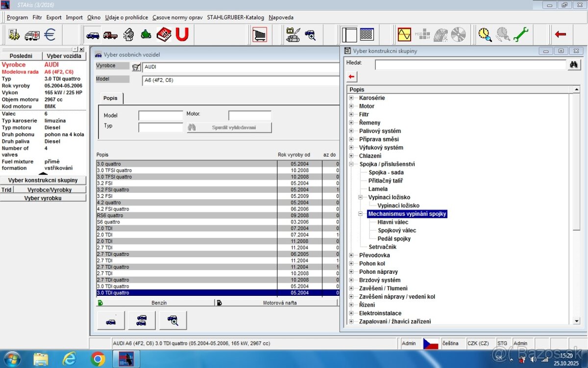
Task: Select the Benzin fuel tab
Action: point(159,302)
